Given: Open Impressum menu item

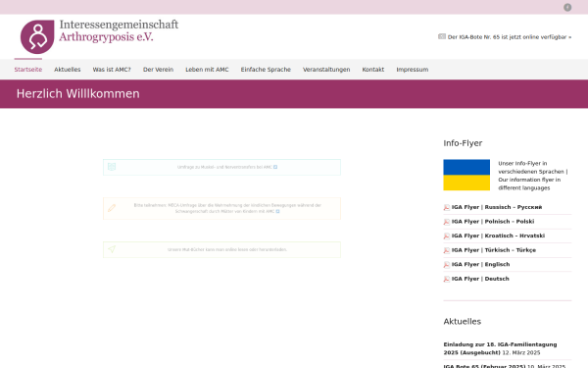Looking at the screenshot, I should 413,70.
